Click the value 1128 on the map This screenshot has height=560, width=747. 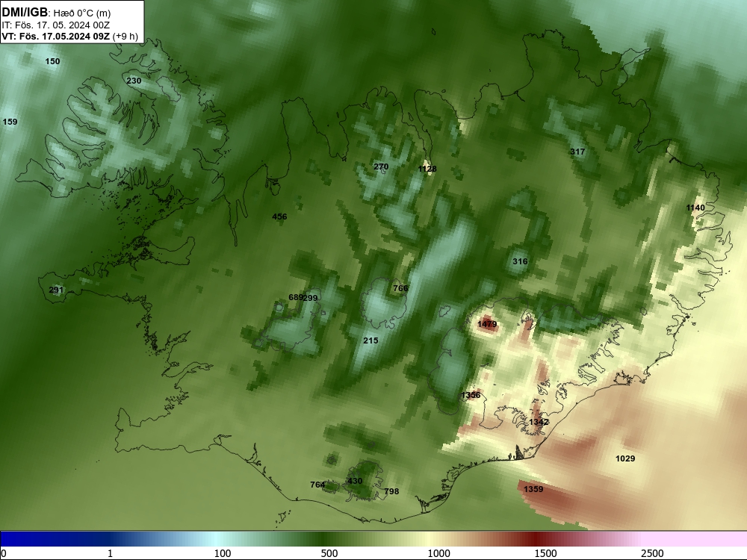[427, 169]
